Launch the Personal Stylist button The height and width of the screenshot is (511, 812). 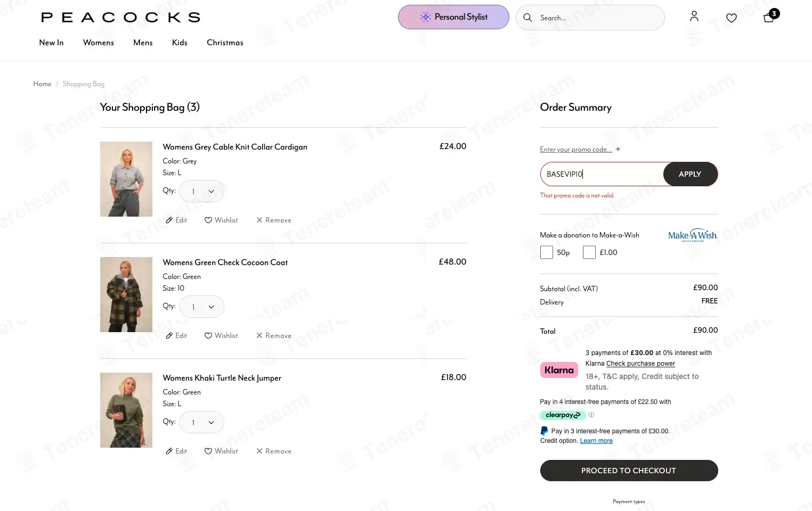coord(453,17)
